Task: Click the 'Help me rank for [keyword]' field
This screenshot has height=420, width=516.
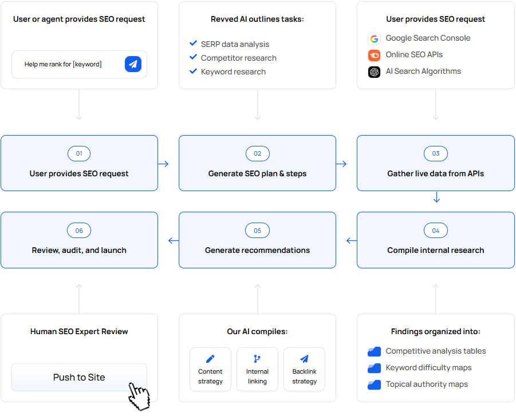Action: point(66,64)
